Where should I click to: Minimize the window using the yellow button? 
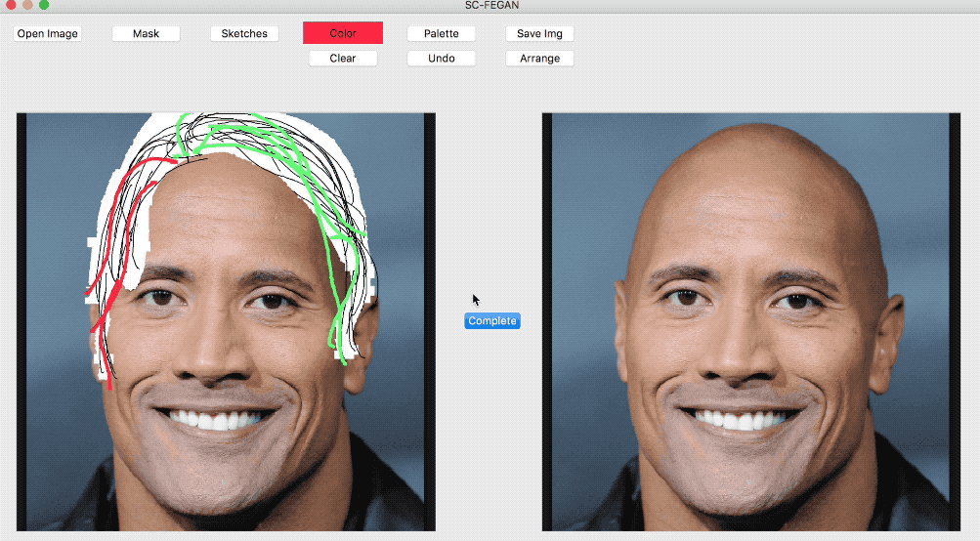coord(27,4)
